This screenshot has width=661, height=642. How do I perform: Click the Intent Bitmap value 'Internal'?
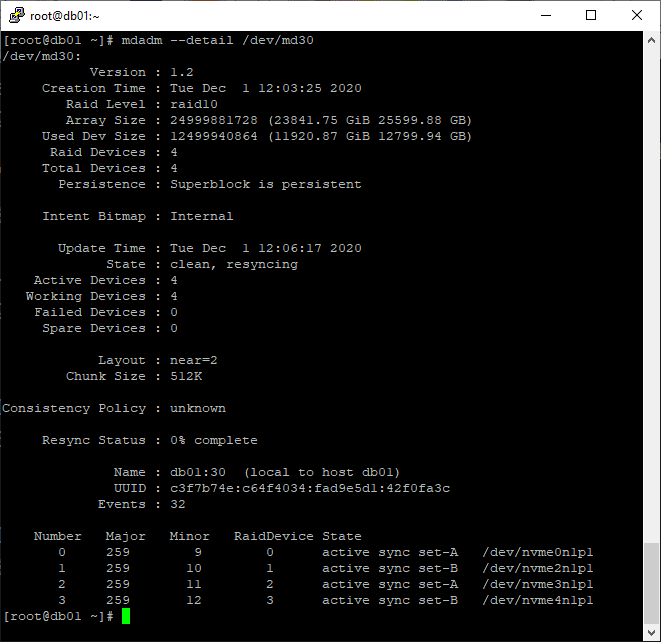202,216
